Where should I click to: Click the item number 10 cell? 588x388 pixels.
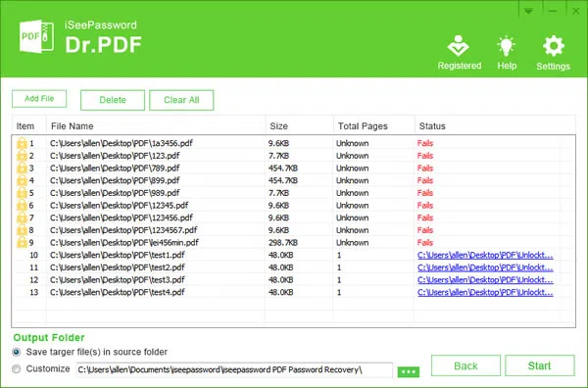pos(33,255)
